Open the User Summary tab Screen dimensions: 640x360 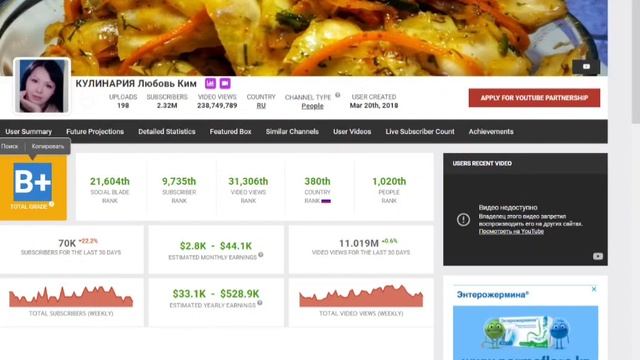29,131
